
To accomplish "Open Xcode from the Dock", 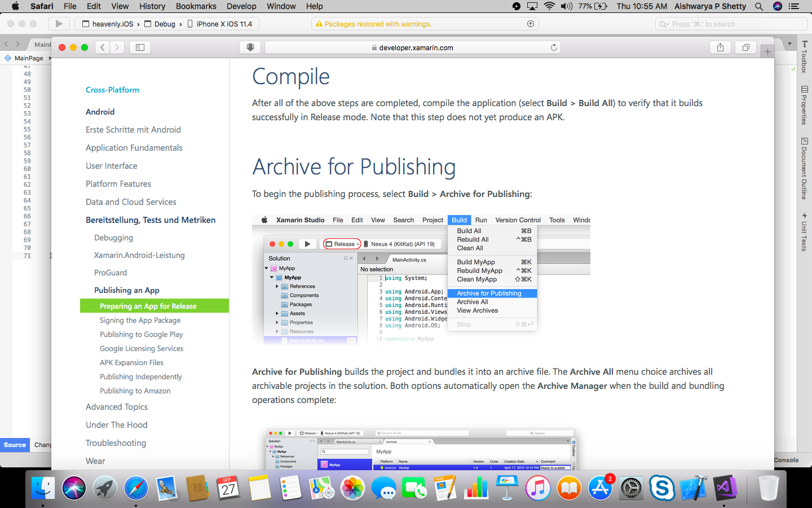I will [x=694, y=488].
